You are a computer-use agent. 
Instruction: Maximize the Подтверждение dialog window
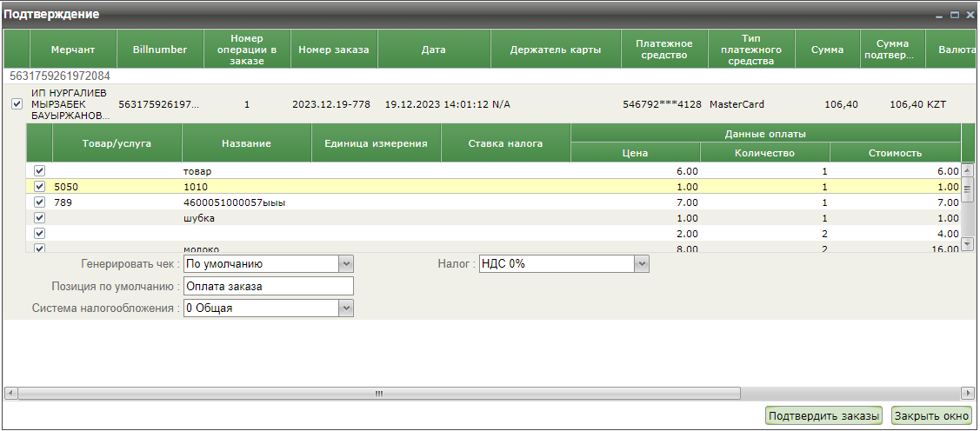(x=955, y=15)
